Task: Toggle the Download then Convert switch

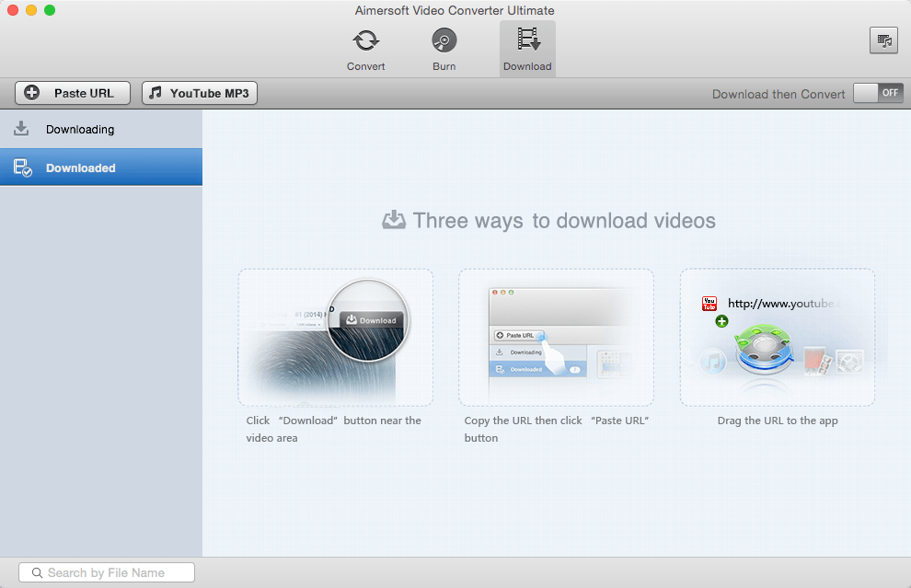Action: (878, 93)
